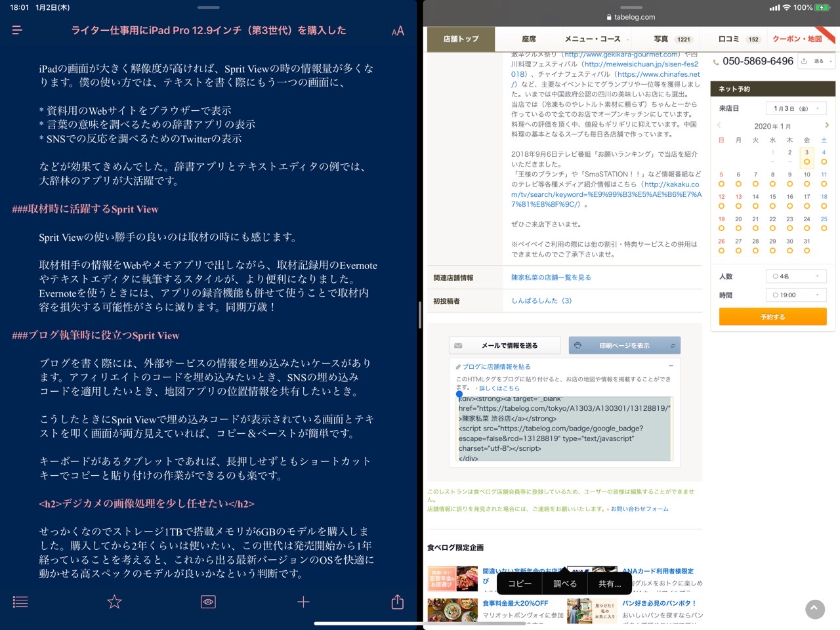Viewport: 840px width, 630px height.
Task: Open the クーポン・地図 tab
Action: click(x=797, y=39)
